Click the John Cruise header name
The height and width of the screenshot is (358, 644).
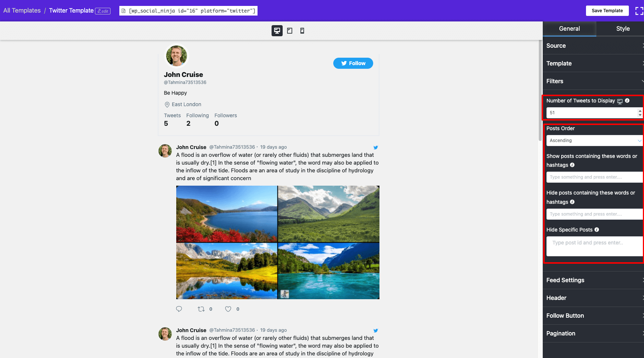[x=184, y=75]
